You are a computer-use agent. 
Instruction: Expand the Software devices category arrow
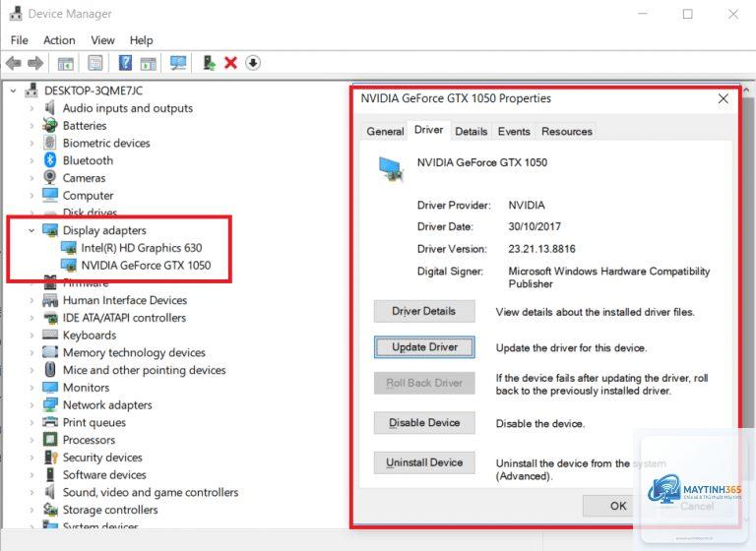point(31,475)
